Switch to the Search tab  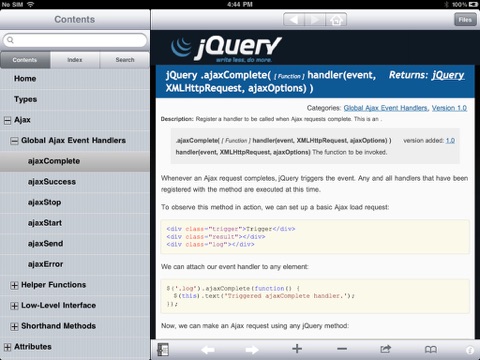(x=125, y=60)
